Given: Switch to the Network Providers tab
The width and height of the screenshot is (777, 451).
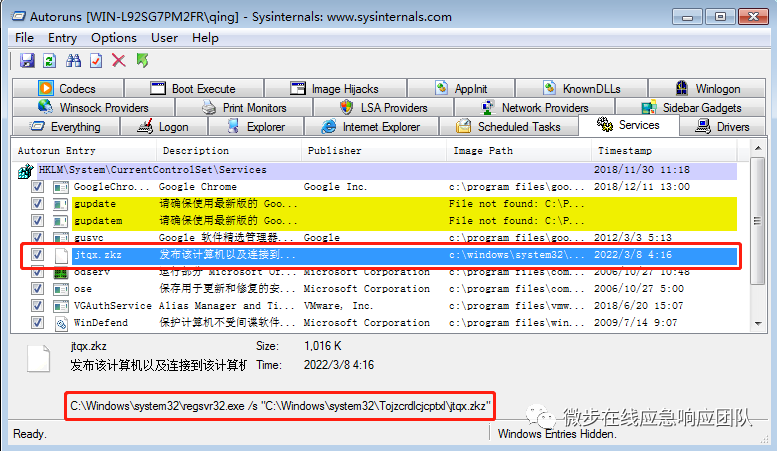Looking at the screenshot, I should tap(535, 107).
